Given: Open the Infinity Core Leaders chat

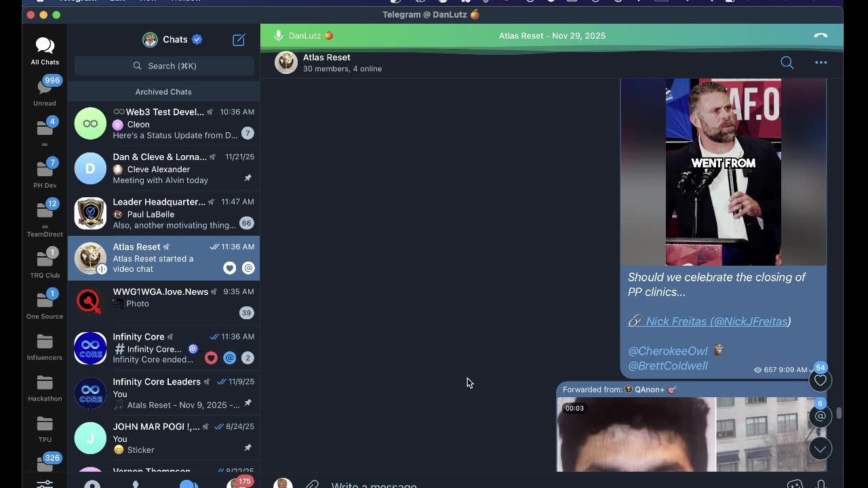Looking at the screenshot, I should 163,393.
